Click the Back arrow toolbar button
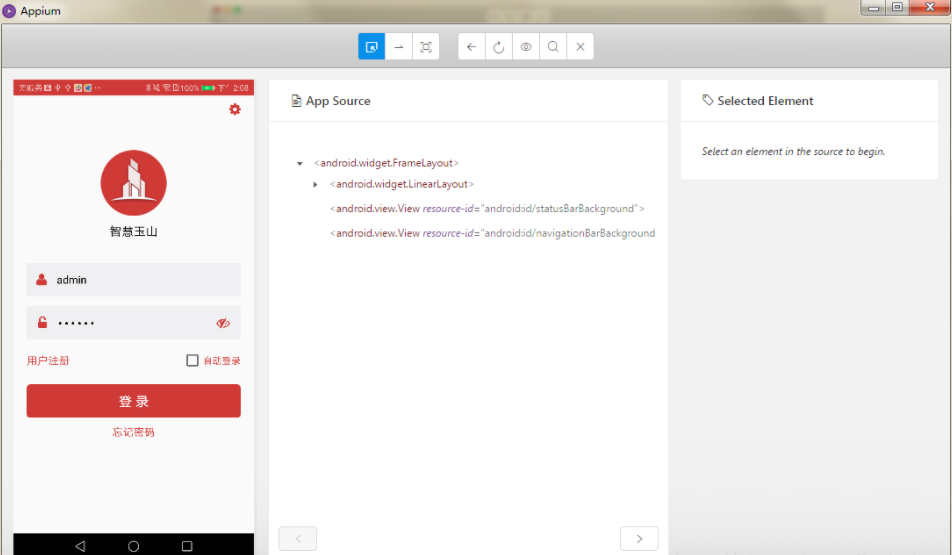The image size is (952, 555). click(472, 47)
